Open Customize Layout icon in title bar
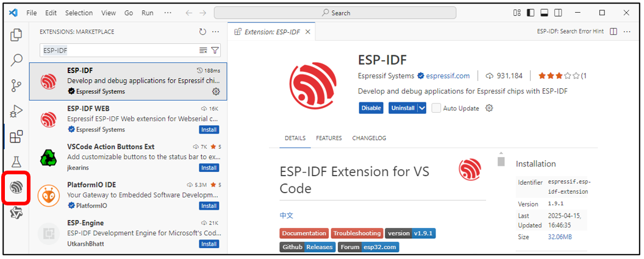Viewport: 644px width, 259px height. tap(517, 13)
